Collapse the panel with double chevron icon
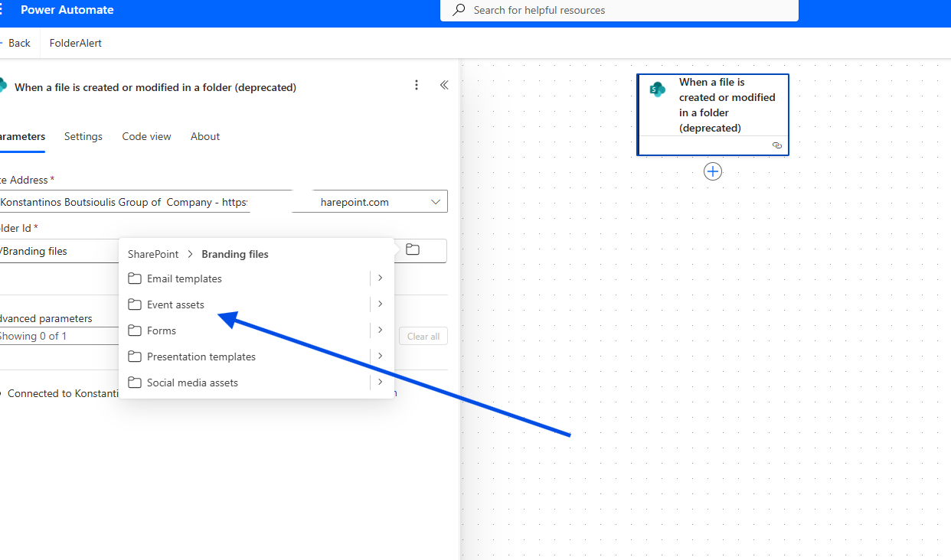 (444, 85)
